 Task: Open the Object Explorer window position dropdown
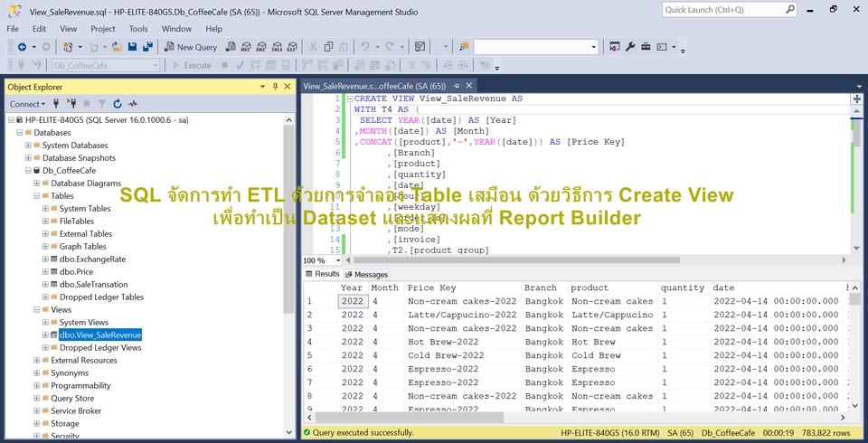point(263,87)
